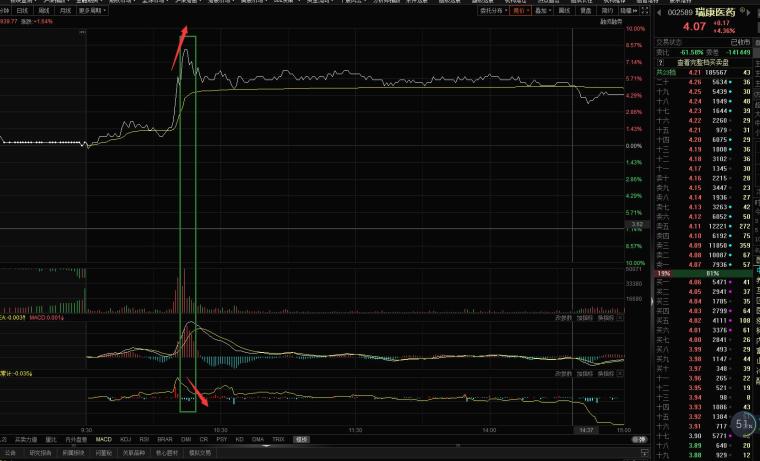Toggle the 更多周期 period option
The image size is (760, 461).
point(91,10)
